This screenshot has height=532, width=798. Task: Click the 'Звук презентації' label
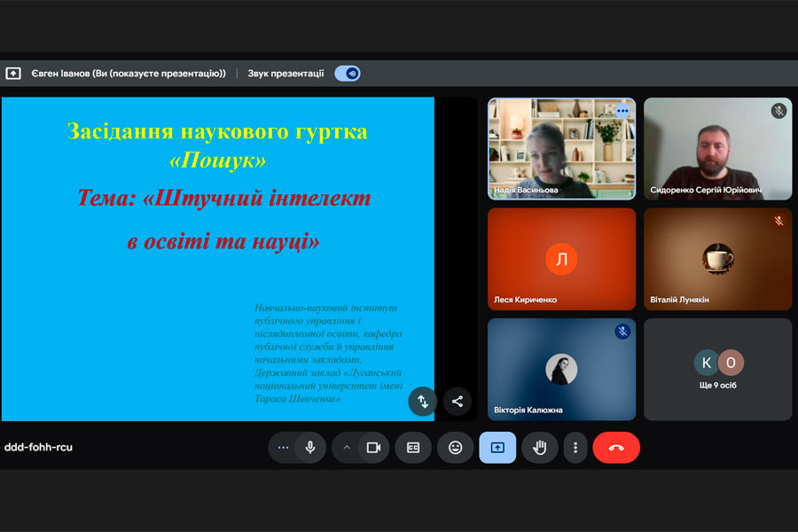(286, 74)
